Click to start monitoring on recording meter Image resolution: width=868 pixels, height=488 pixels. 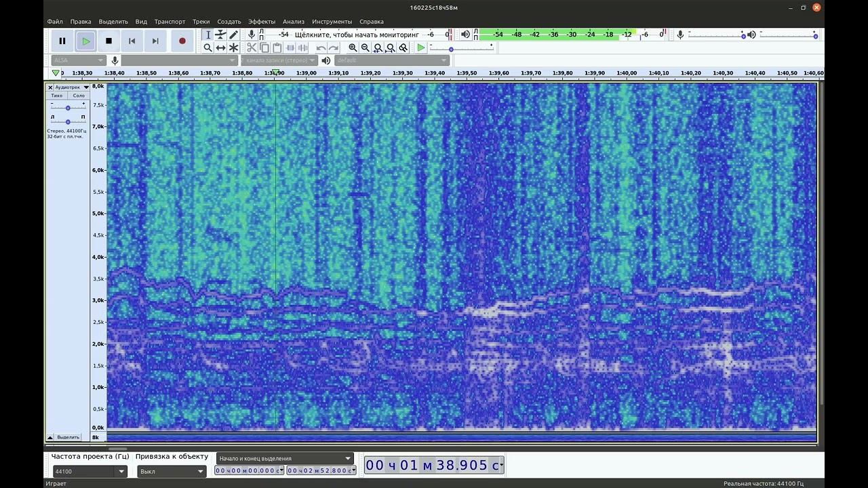357,35
